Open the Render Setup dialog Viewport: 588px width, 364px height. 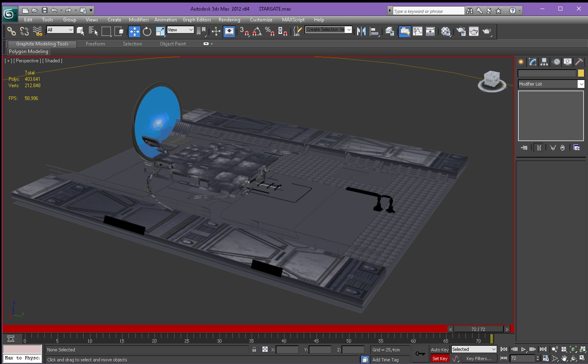tap(461, 31)
